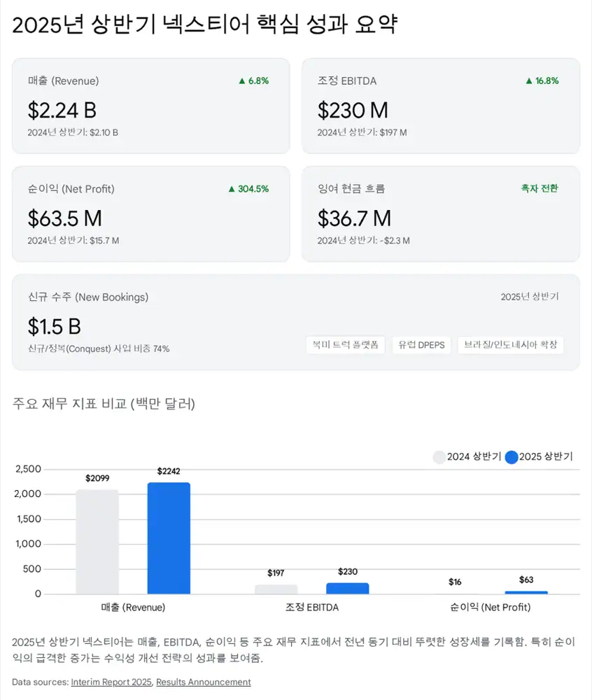Click the 브라질/인도네시아 확장 tag
The image size is (592, 700).
click(x=510, y=344)
